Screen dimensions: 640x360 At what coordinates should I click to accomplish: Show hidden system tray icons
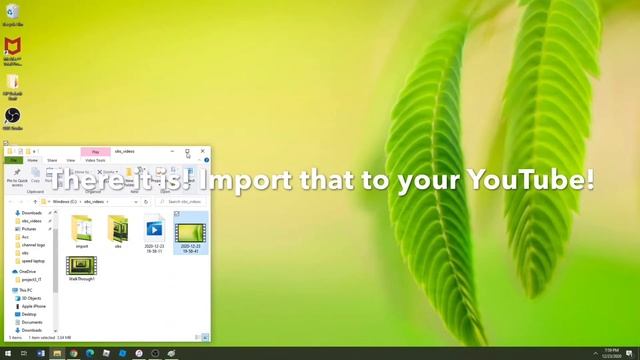coord(596,353)
